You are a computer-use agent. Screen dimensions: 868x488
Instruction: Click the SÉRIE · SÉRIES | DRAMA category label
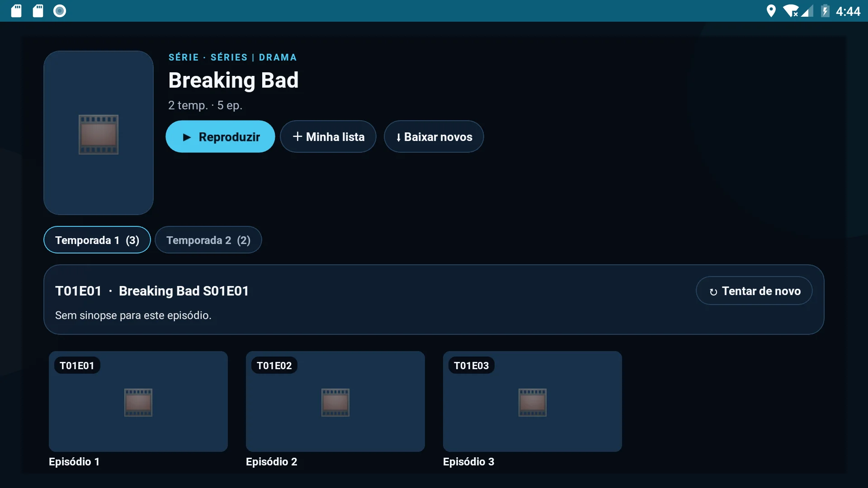point(233,57)
